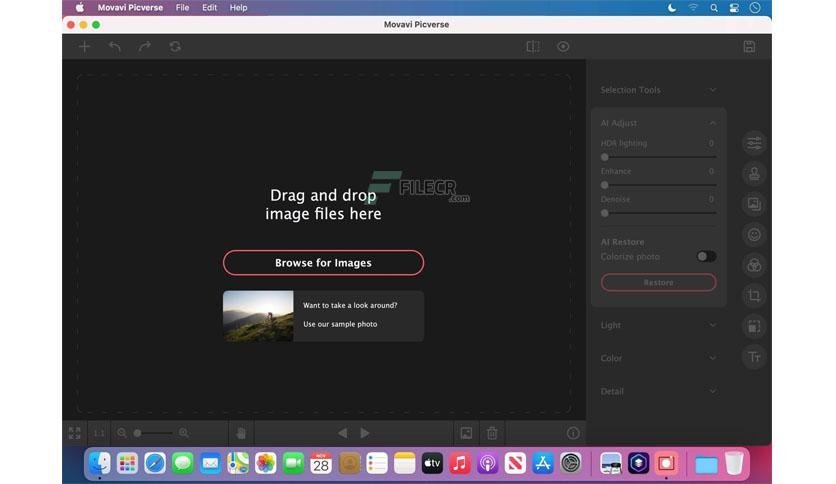This screenshot has width=836, height=484.
Task: Click the Restore button
Action: point(658,282)
